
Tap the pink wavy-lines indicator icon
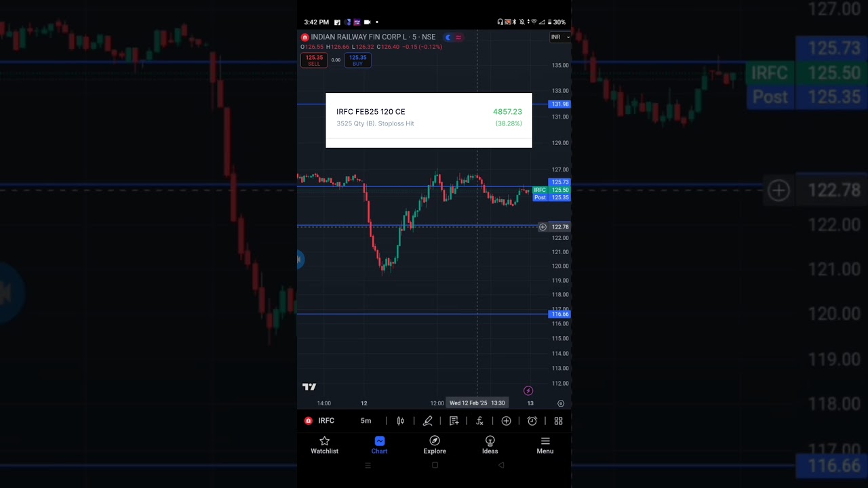458,37
